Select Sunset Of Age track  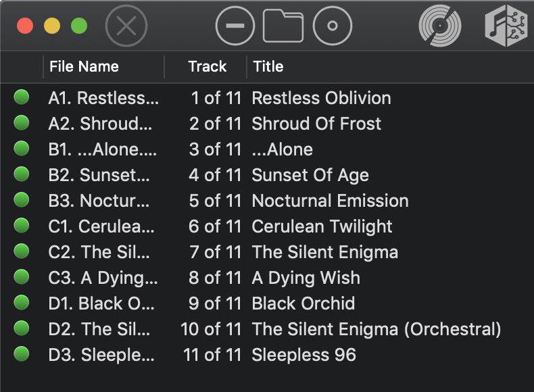(310, 175)
